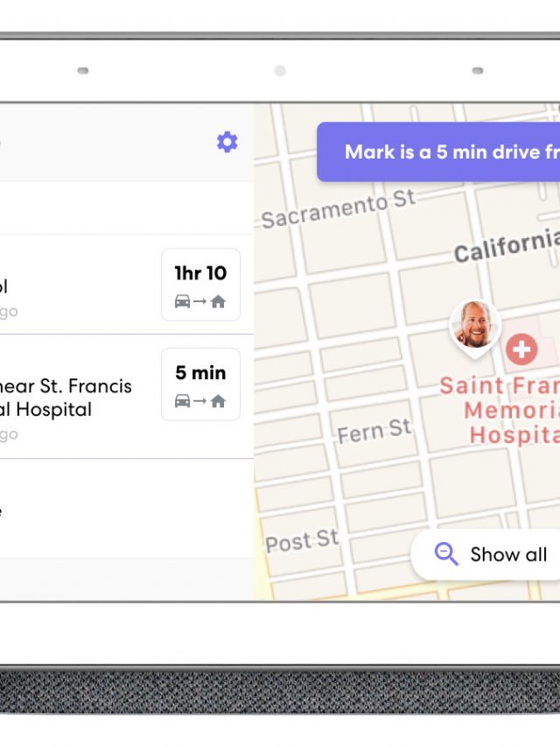560x747 pixels.
Task: Click the Post St label on the map
Action: coord(302,542)
